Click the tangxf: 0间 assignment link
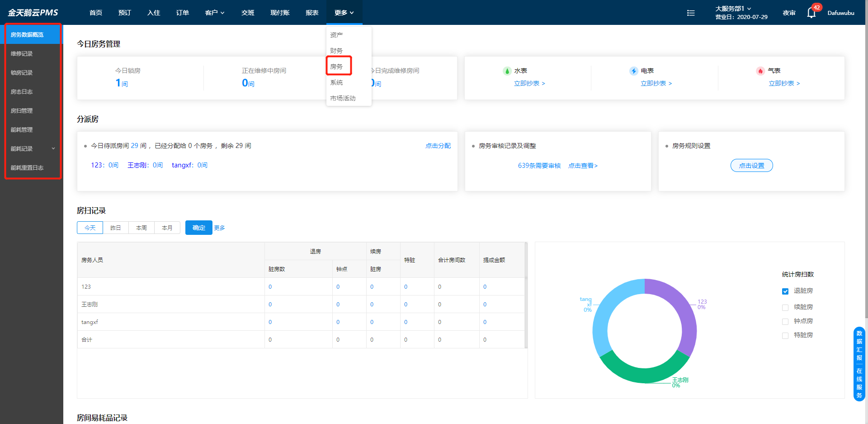Viewport: 868px width, 424px height. click(189, 165)
